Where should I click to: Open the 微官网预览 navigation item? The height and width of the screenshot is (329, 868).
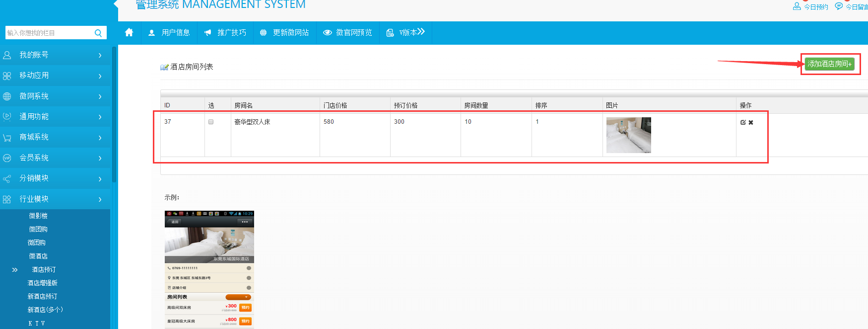[x=347, y=33]
